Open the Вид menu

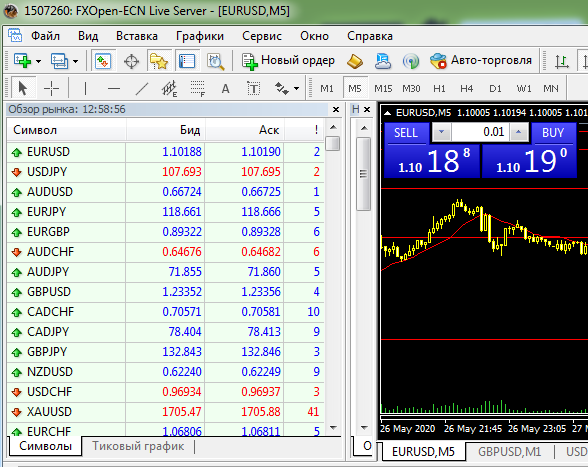click(88, 36)
